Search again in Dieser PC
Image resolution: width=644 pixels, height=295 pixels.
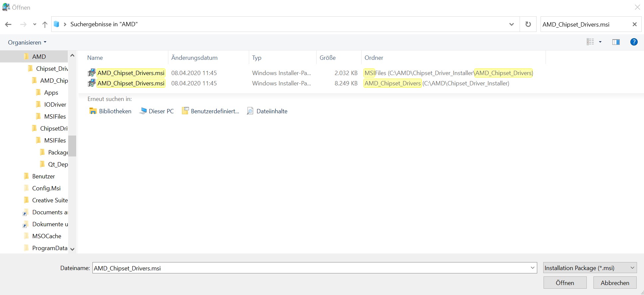pyautogui.click(x=156, y=111)
